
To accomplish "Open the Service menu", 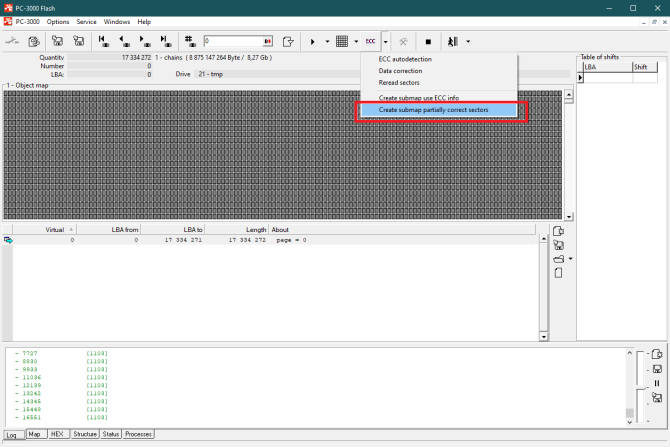I will [86, 22].
